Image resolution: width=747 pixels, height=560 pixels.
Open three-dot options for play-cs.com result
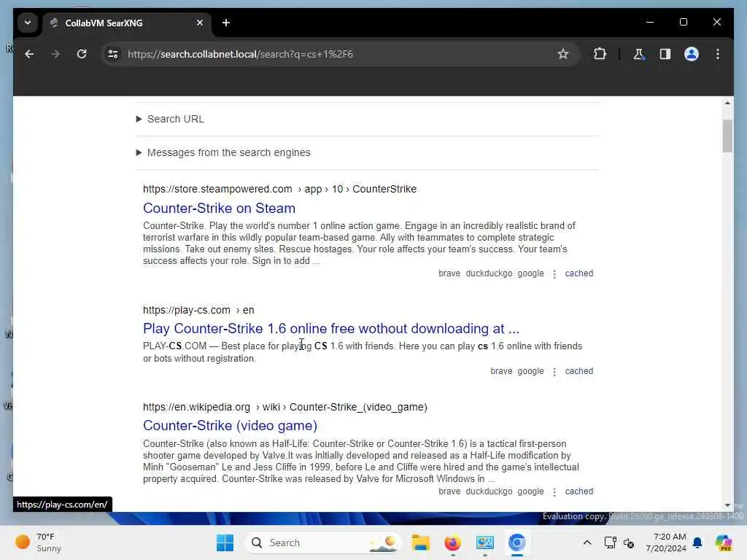[x=554, y=371]
